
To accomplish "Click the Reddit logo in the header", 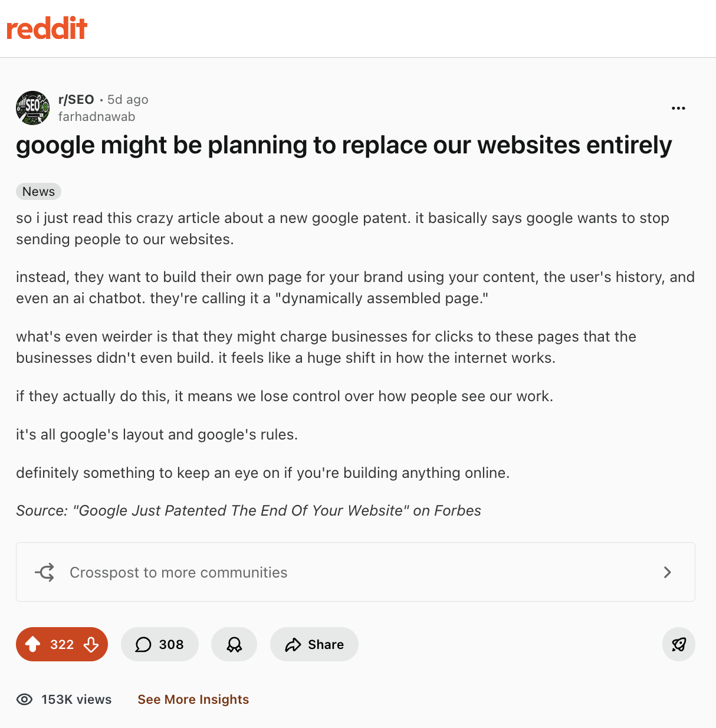I will point(47,27).
